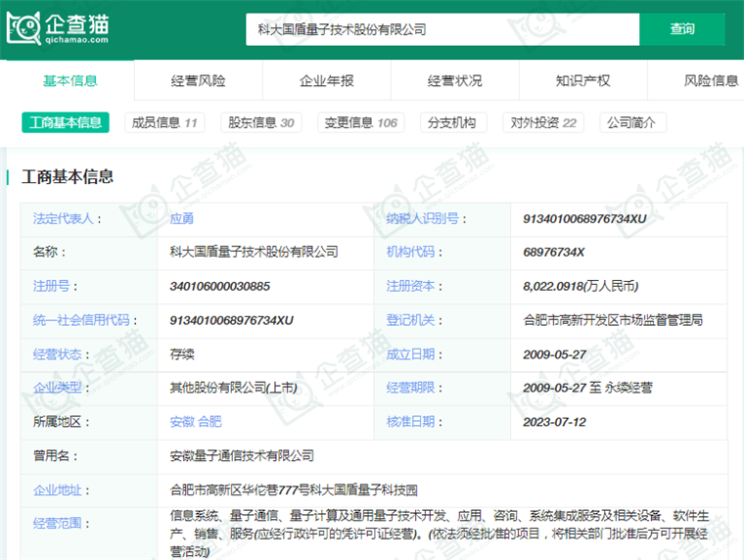Open the 知识产权 tab
The height and width of the screenshot is (560, 744).
(582, 80)
